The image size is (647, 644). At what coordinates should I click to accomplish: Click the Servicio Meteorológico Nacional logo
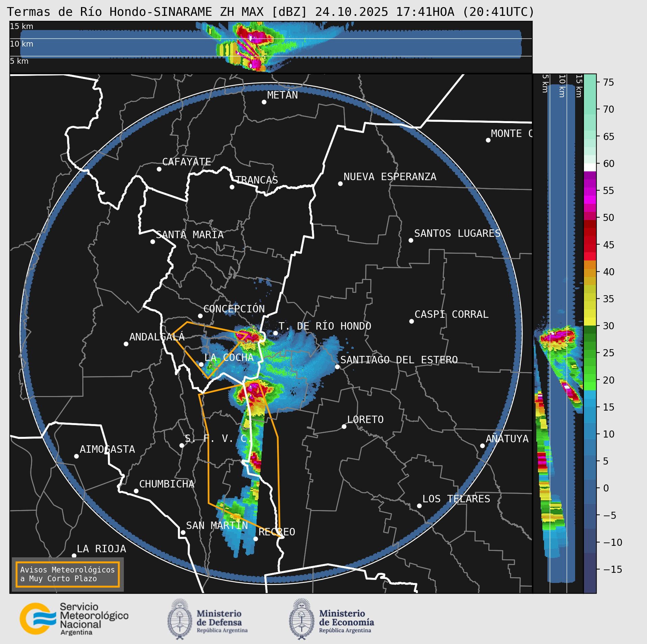coord(74,619)
